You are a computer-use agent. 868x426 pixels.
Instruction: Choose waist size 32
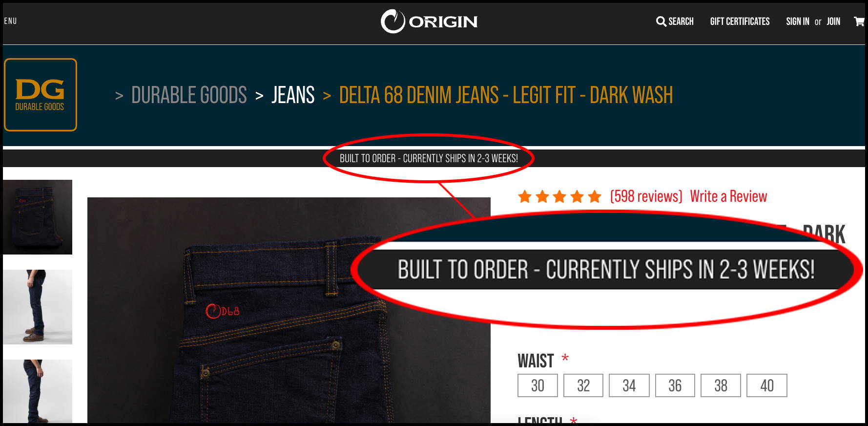pos(583,385)
